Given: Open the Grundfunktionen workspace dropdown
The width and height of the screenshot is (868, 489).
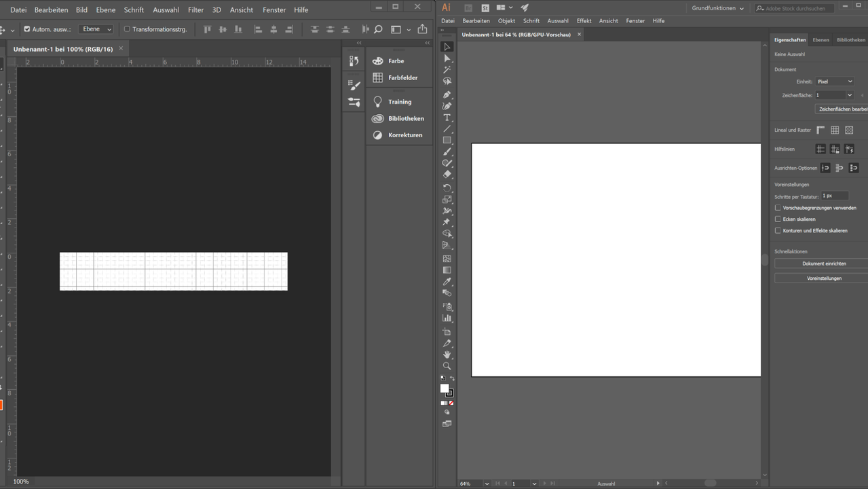Looking at the screenshot, I should pyautogui.click(x=717, y=8).
